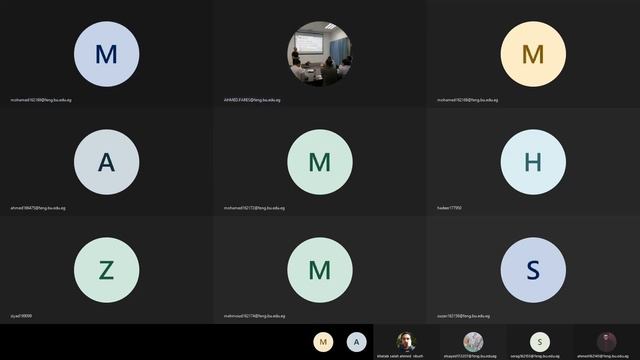Click suzan162136 email label under S avatar
Image resolution: width=640 pixels, height=360 pixels.
463,316
